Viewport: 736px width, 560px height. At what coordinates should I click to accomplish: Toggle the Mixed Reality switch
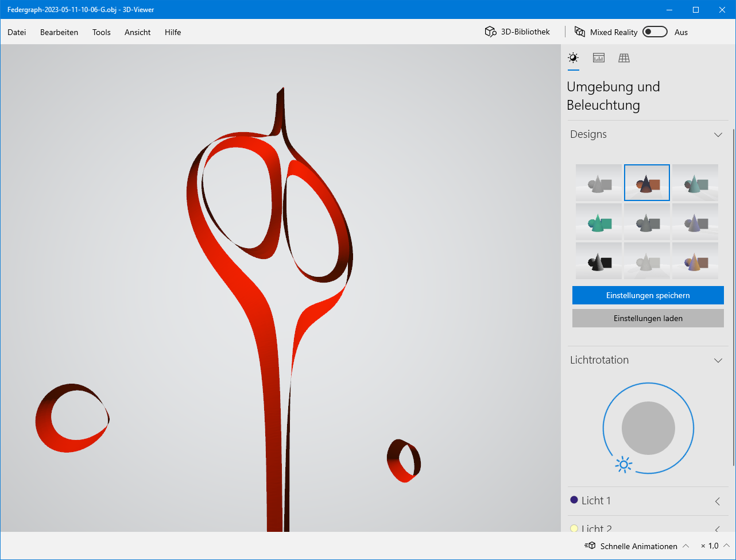click(x=655, y=32)
